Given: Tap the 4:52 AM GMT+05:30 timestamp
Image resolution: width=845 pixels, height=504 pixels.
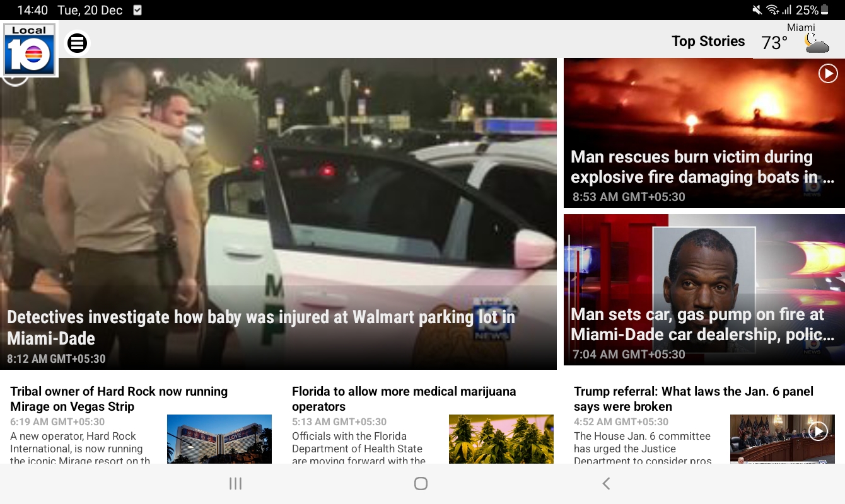Looking at the screenshot, I should click(621, 422).
